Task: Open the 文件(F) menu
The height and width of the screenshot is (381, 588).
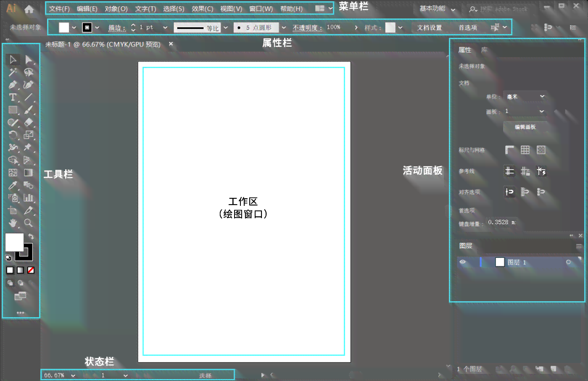Action: (x=59, y=9)
